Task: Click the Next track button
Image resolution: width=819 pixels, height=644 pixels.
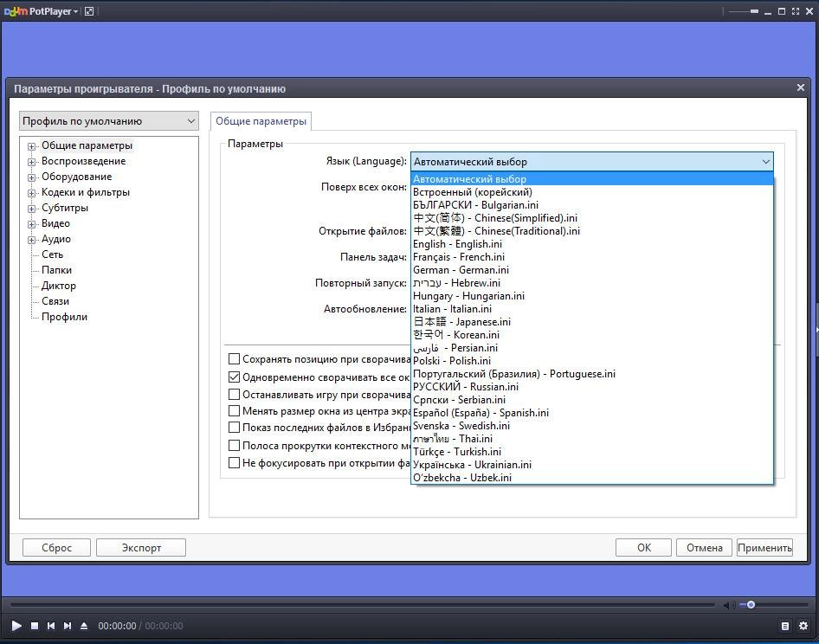Action: (68, 626)
